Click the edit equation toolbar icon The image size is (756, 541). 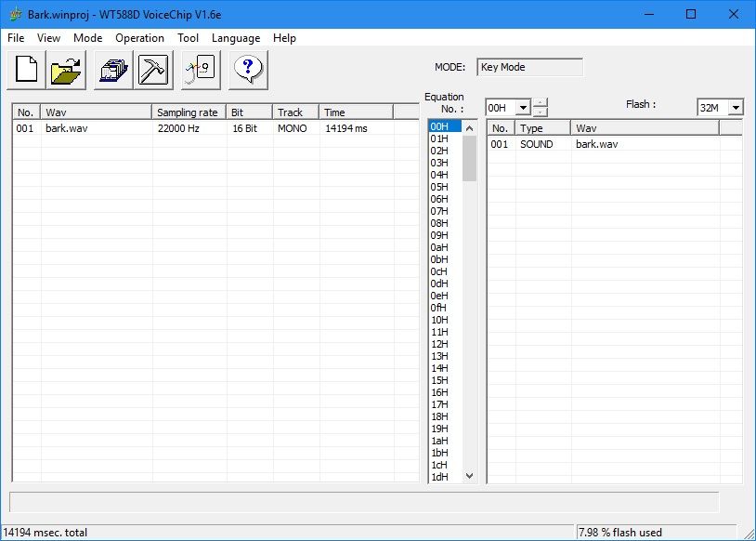201,70
